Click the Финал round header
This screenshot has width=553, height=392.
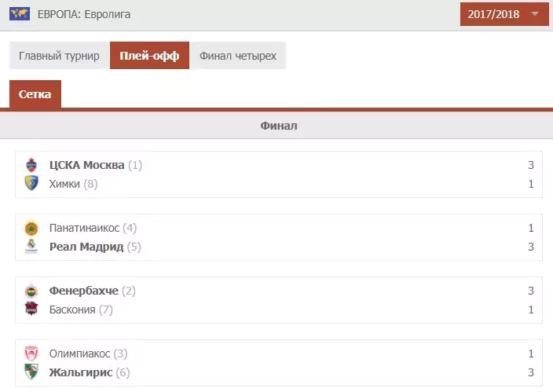tap(279, 126)
